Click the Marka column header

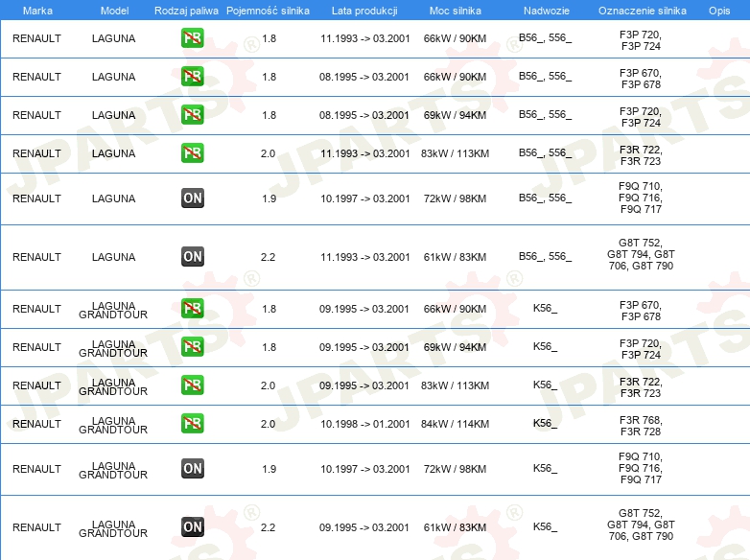37,11
